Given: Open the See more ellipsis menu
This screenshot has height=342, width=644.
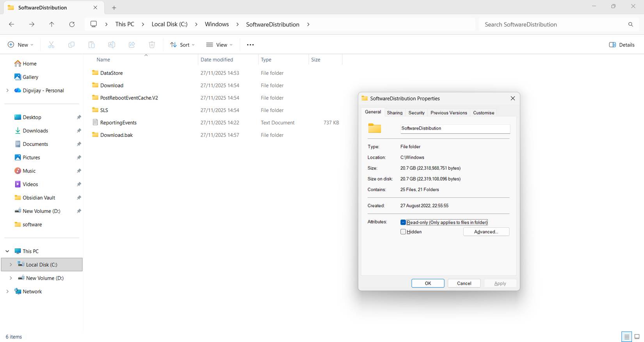Looking at the screenshot, I should coord(251,45).
